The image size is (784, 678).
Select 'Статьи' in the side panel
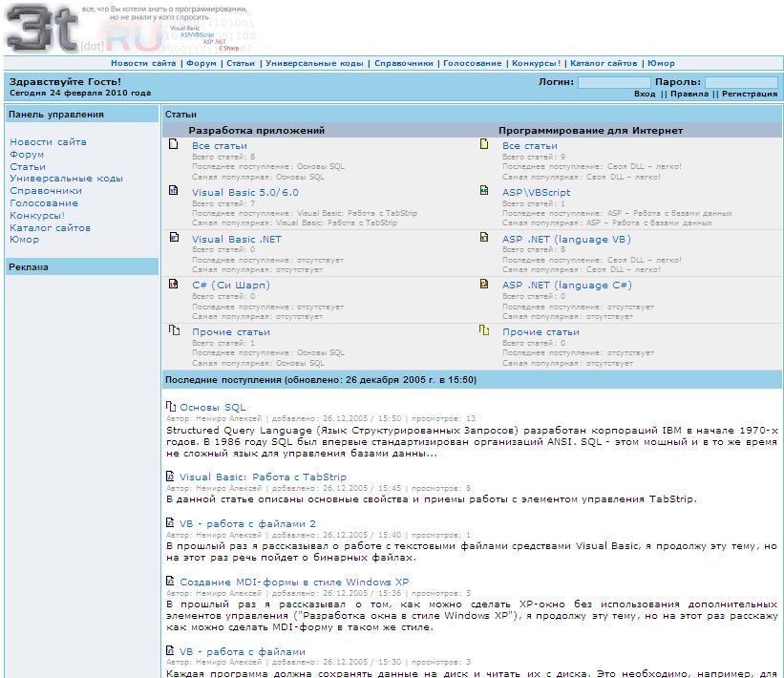pos(28,167)
